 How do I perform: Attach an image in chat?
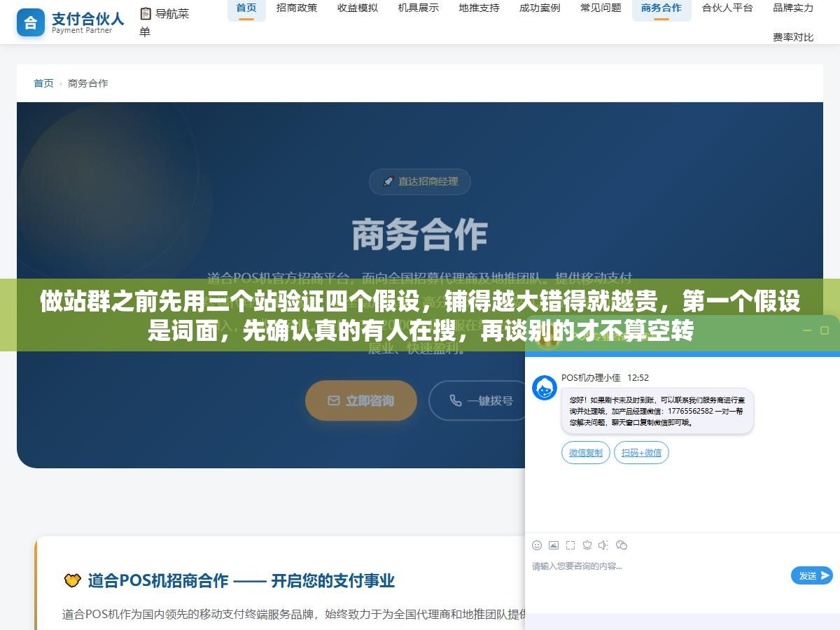coord(554,545)
